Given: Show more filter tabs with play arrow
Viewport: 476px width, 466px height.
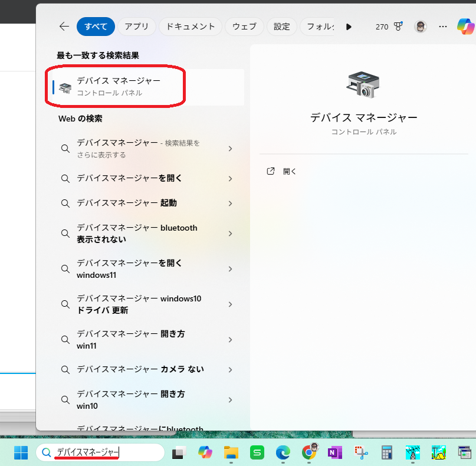Looking at the screenshot, I should coord(349,27).
